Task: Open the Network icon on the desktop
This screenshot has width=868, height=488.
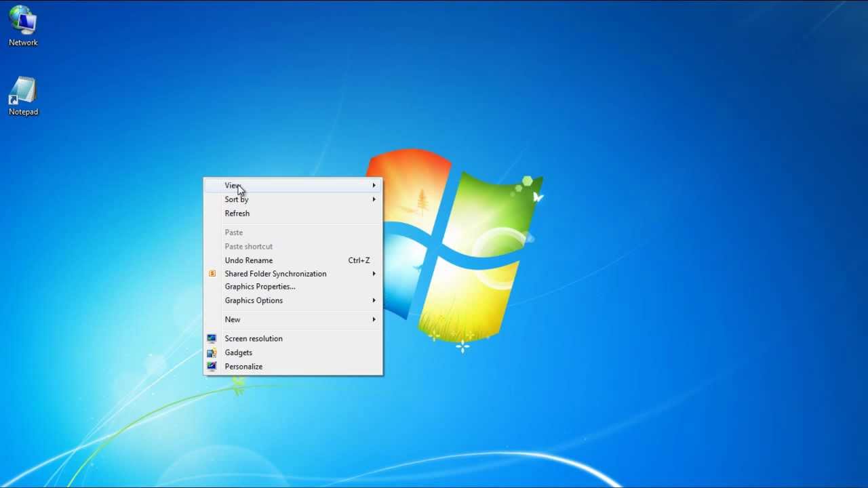Action: [22, 20]
